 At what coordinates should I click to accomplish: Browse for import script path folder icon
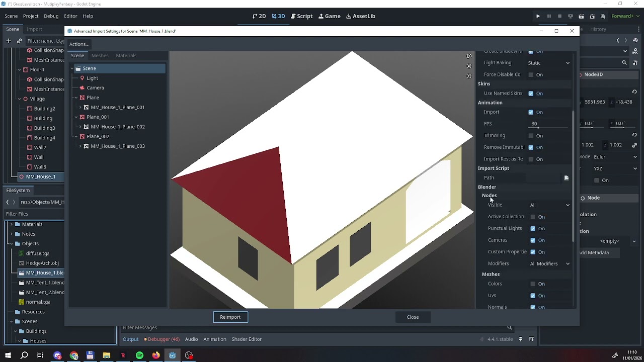(x=567, y=178)
